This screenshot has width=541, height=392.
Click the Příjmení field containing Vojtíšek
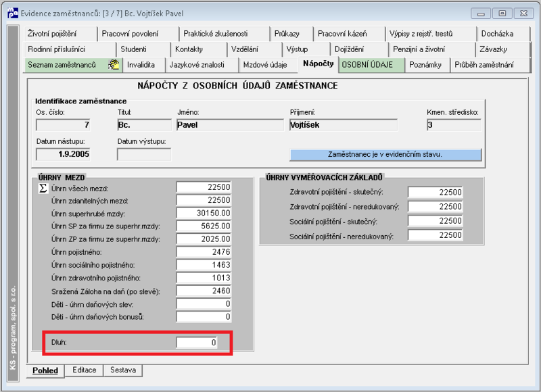344,125
